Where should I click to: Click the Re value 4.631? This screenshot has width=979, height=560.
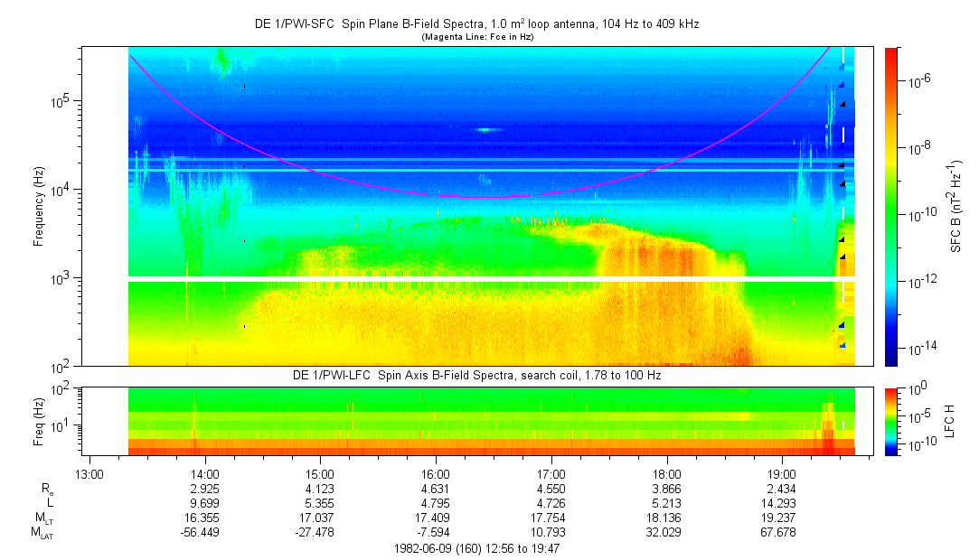tap(436, 488)
